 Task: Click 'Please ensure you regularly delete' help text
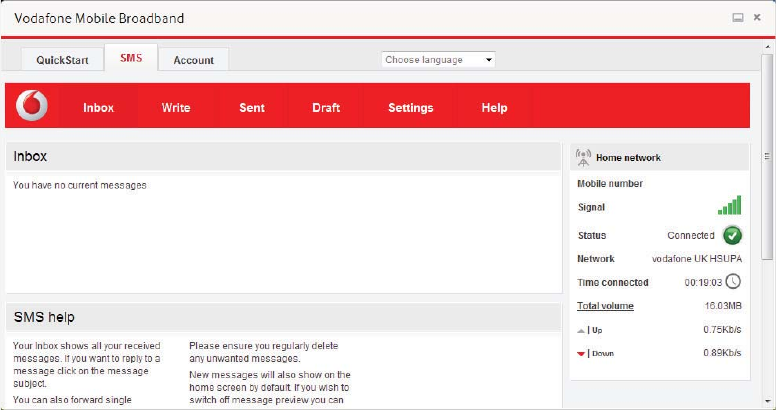click(264, 346)
